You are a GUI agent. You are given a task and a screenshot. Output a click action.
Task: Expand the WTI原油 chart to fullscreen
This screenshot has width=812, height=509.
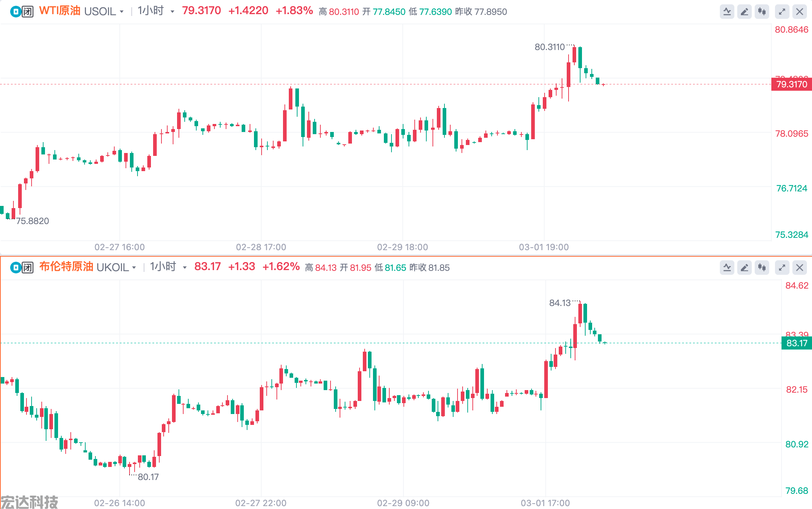point(782,12)
